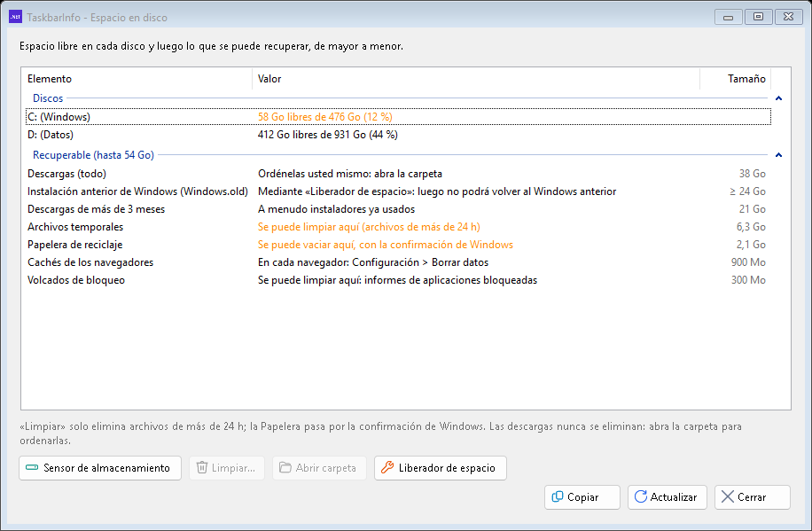Click the X icon on Cerrar button
The width and height of the screenshot is (812, 531).
coord(728,496)
